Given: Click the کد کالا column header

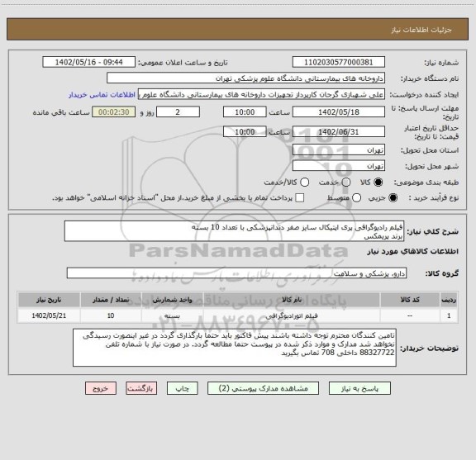Looking at the screenshot, I should click(x=410, y=300).
